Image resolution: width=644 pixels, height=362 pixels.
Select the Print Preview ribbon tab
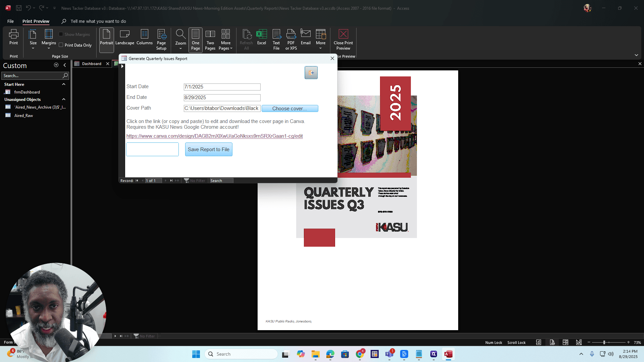pyautogui.click(x=36, y=21)
